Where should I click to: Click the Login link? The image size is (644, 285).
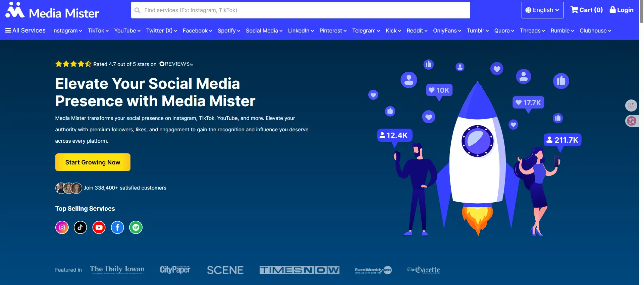pyautogui.click(x=622, y=10)
